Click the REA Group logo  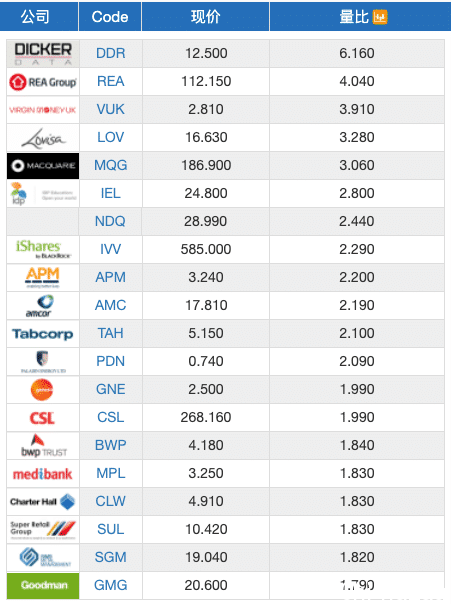click(43, 82)
